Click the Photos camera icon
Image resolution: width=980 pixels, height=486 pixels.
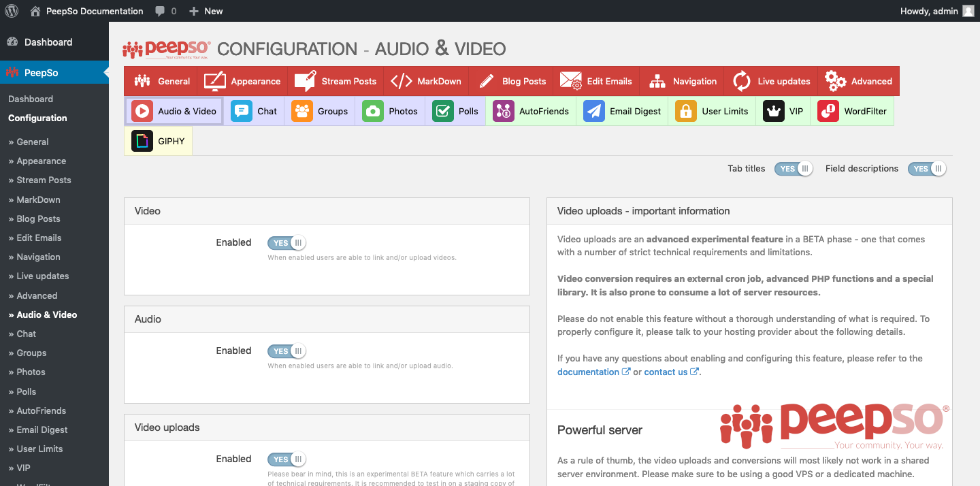tap(373, 111)
